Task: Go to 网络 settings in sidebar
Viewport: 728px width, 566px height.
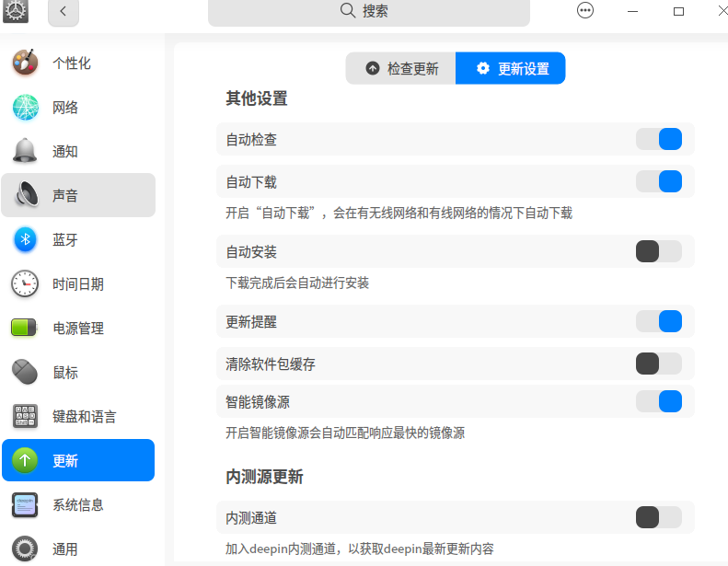Action: pyautogui.click(x=78, y=108)
